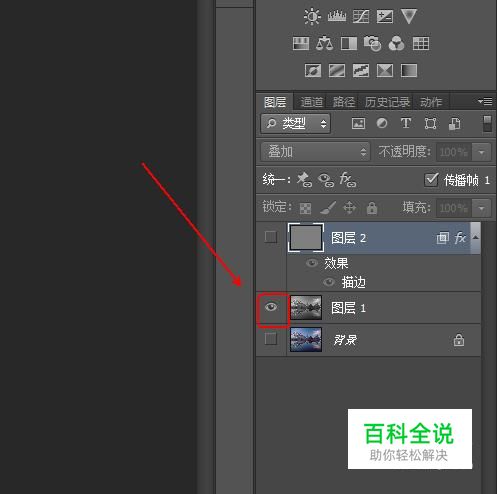Unify layer style button

click(348, 180)
